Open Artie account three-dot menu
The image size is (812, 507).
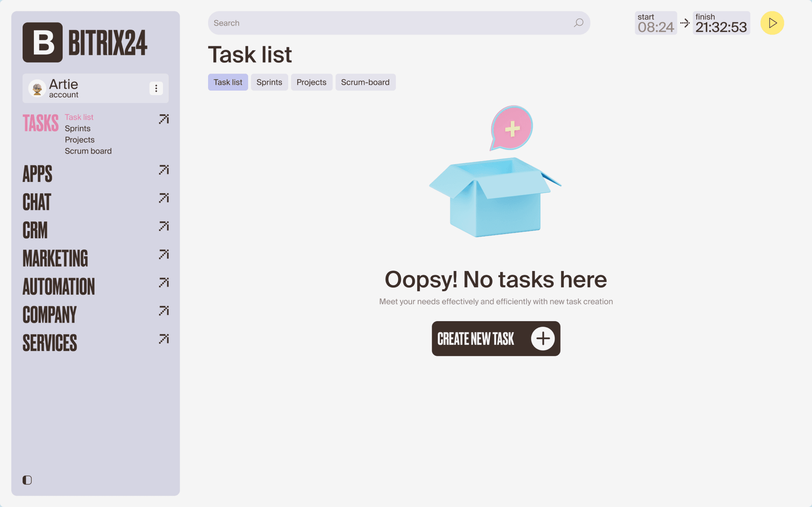[x=156, y=88]
